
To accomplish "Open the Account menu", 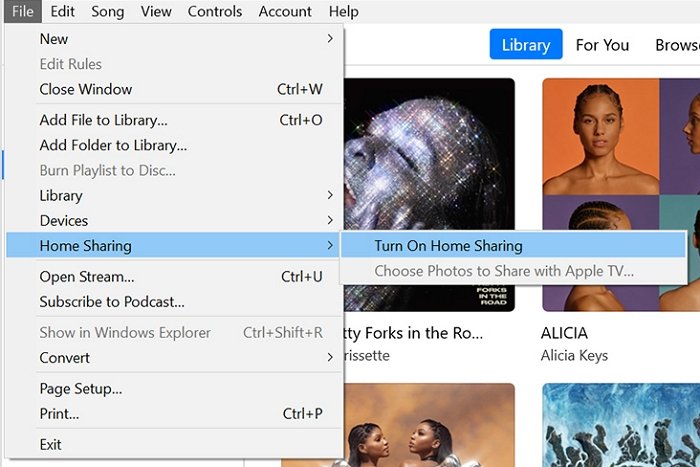I will 285,11.
